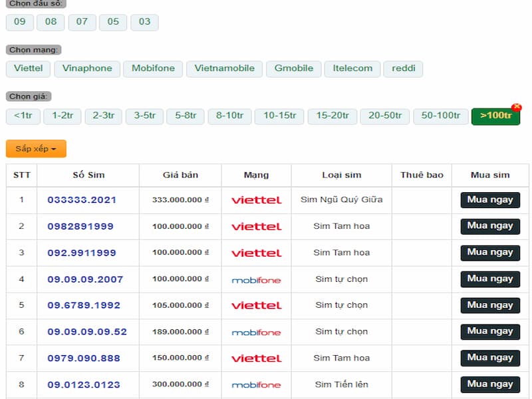Choose the 20-50tr price range
The image size is (532, 399).
coord(385,116)
